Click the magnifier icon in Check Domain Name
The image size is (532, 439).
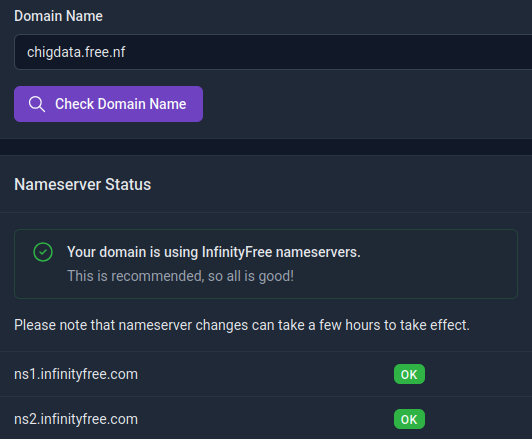click(x=37, y=104)
